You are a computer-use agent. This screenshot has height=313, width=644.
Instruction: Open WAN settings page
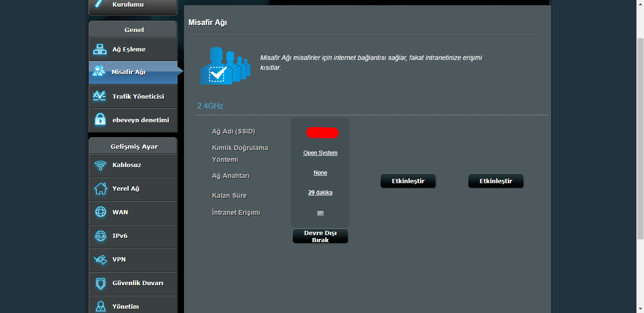(x=133, y=212)
